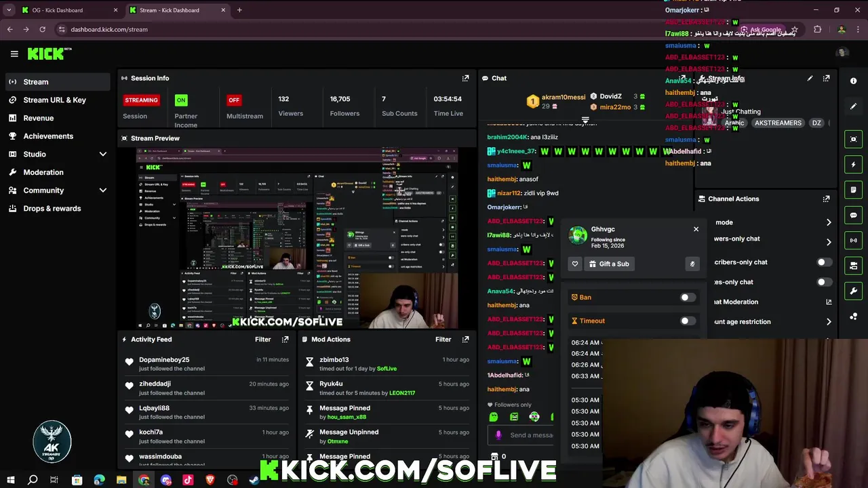The image size is (868, 488).
Task: Close the Ghhvgc user card
Action: click(696, 229)
